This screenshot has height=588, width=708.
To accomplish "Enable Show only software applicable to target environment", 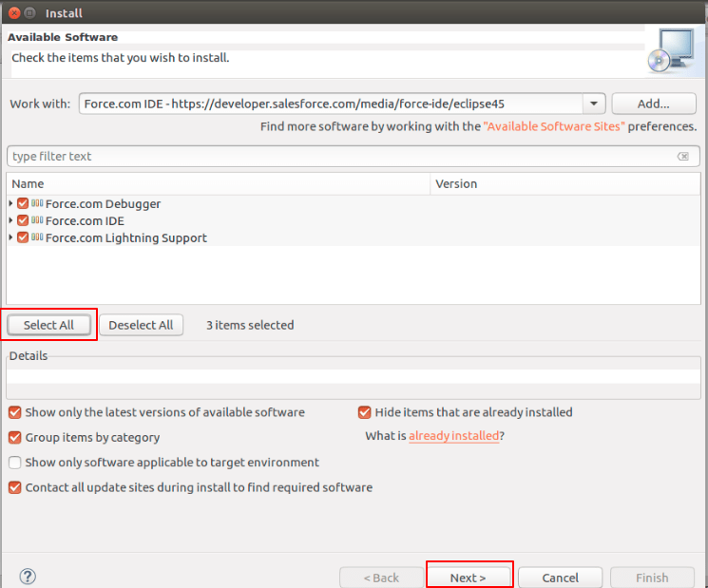I will (x=15, y=463).
